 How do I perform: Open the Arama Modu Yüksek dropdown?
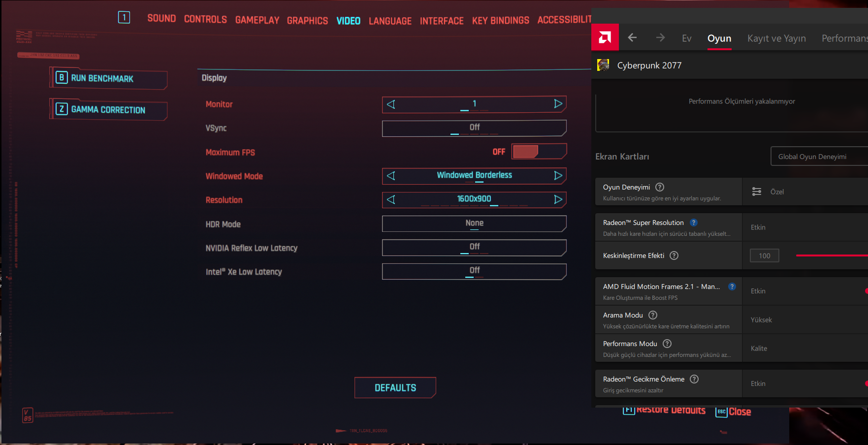805,319
